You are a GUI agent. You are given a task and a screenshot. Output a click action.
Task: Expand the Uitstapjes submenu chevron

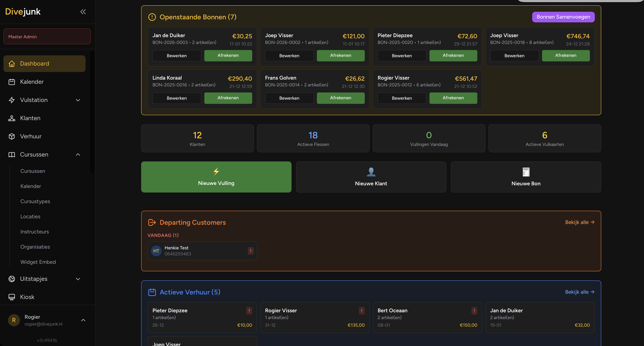point(78,279)
